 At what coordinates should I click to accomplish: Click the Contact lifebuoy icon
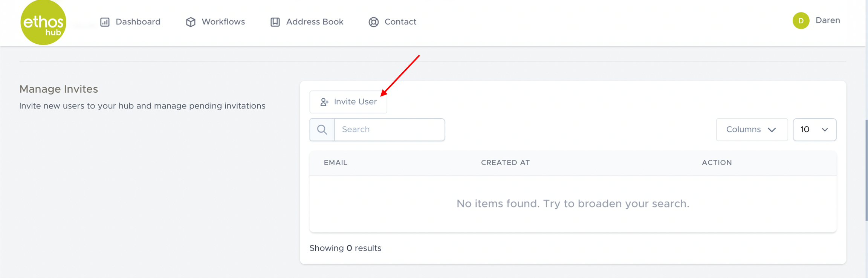tap(373, 22)
